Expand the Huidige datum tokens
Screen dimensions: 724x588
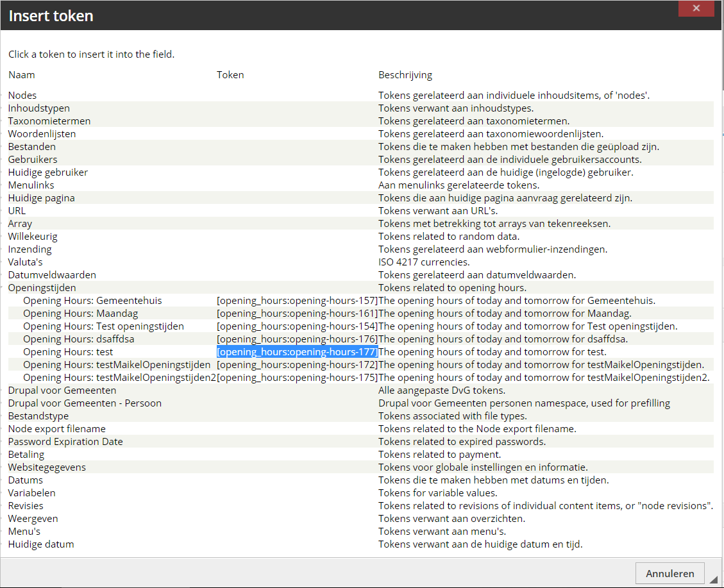(x=41, y=544)
